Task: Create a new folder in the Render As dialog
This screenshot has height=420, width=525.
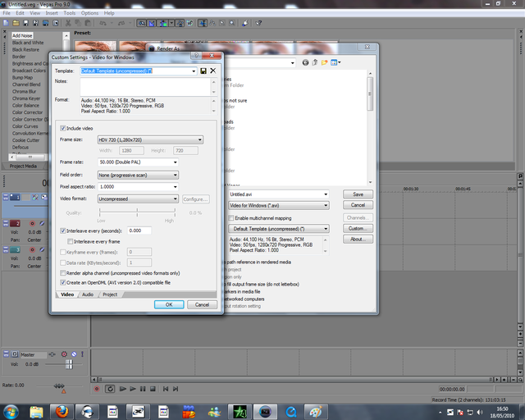Action: [x=324, y=62]
